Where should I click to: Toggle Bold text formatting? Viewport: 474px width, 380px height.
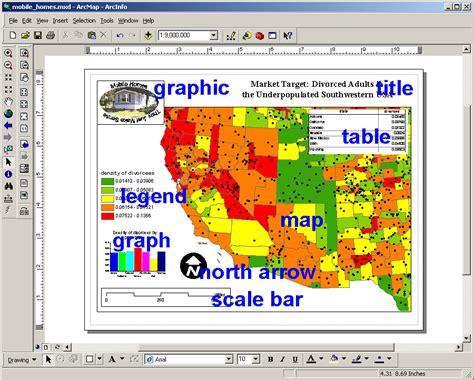pos(271,359)
